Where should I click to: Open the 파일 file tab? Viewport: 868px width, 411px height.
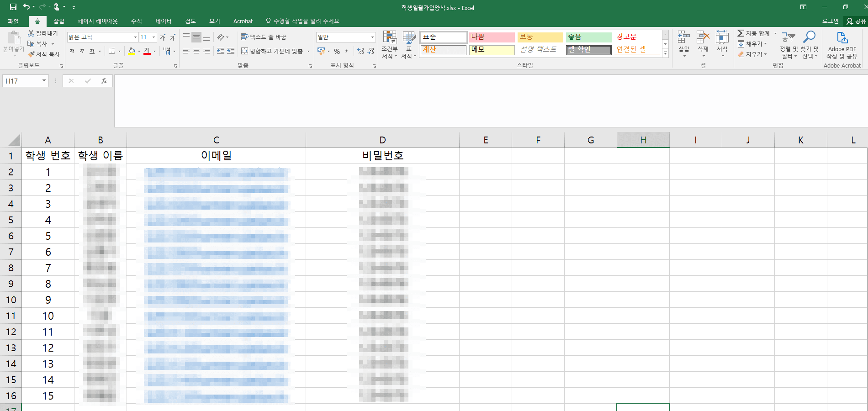pos(13,21)
